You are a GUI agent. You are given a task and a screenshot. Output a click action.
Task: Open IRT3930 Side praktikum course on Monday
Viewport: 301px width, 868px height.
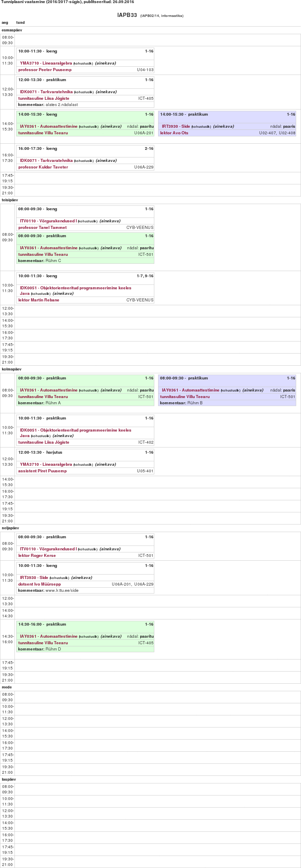[176, 126]
